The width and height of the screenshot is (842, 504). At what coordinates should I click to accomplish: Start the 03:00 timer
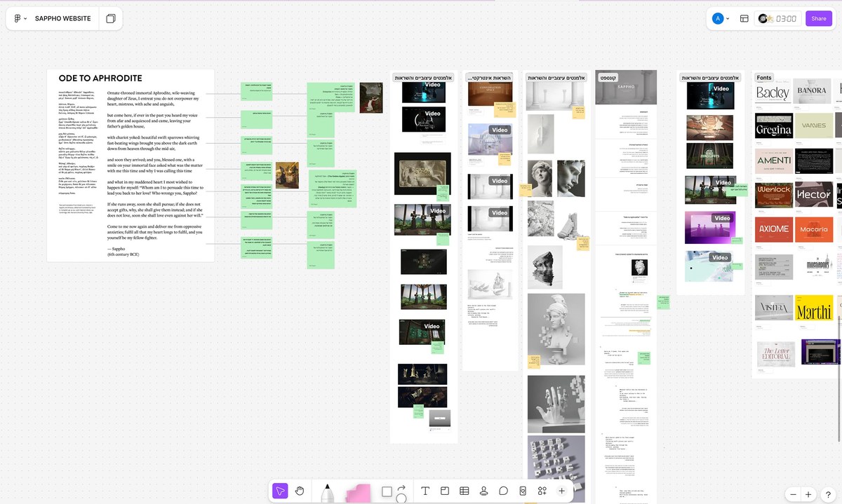pos(787,19)
